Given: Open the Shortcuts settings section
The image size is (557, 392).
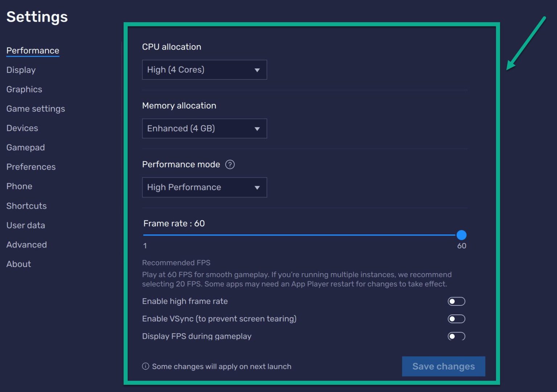Looking at the screenshot, I should coord(26,206).
